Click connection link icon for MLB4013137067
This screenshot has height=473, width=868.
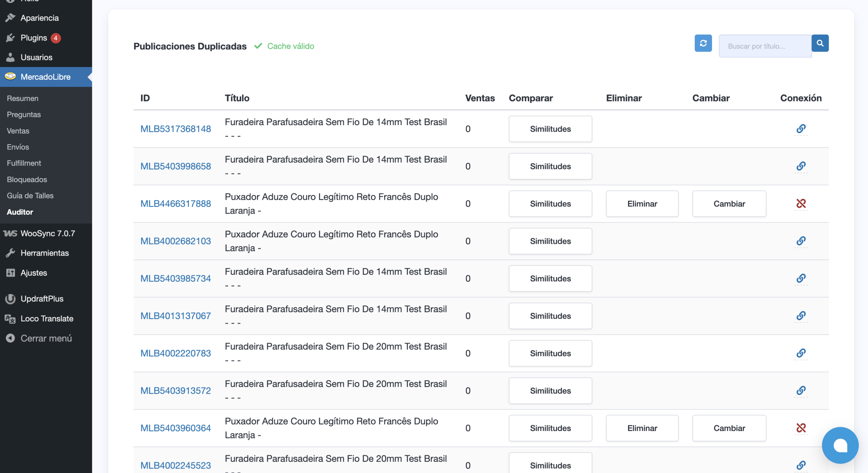[801, 316]
